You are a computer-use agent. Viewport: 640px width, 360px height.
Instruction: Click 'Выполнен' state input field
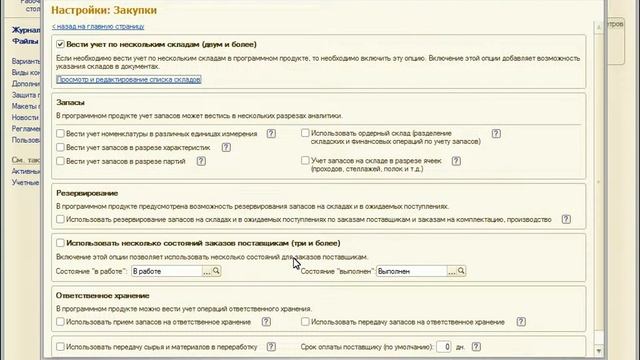coord(412,271)
